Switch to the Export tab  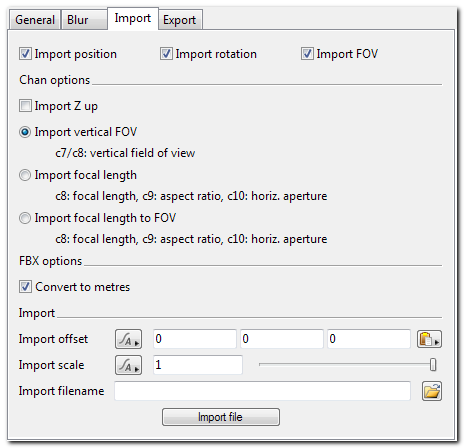[x=180, y=20]
